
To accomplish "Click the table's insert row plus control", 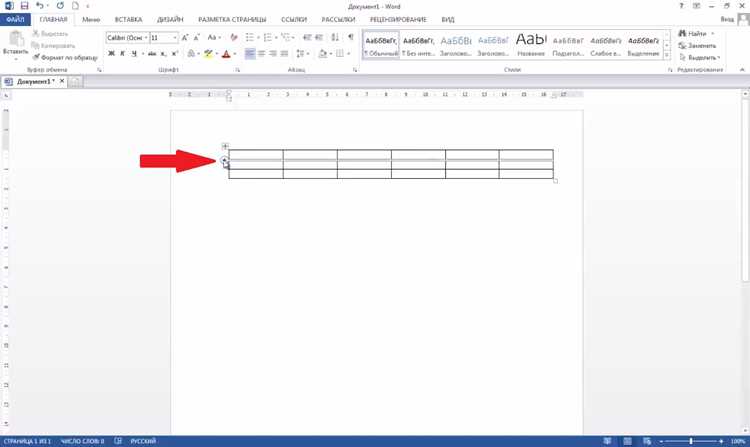I will [x=224, y=160].
